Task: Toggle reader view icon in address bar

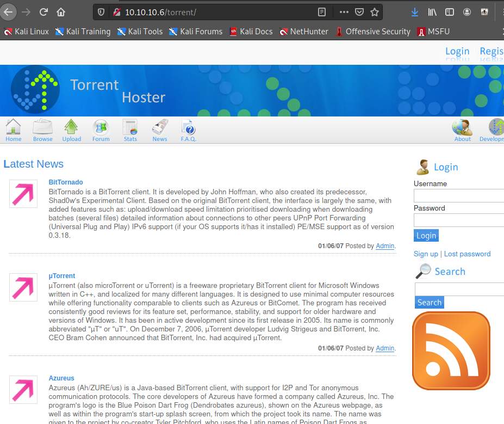Action: tap(322, 12)
